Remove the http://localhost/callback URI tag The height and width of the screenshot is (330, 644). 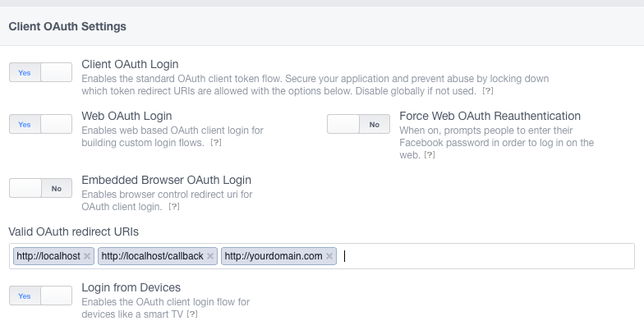(210, 256)
